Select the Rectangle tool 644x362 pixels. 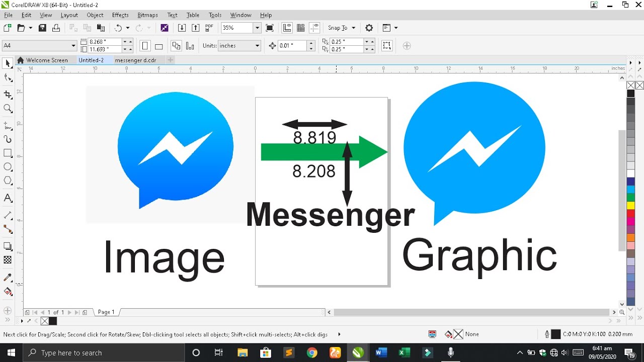click(x=8, y=153)
